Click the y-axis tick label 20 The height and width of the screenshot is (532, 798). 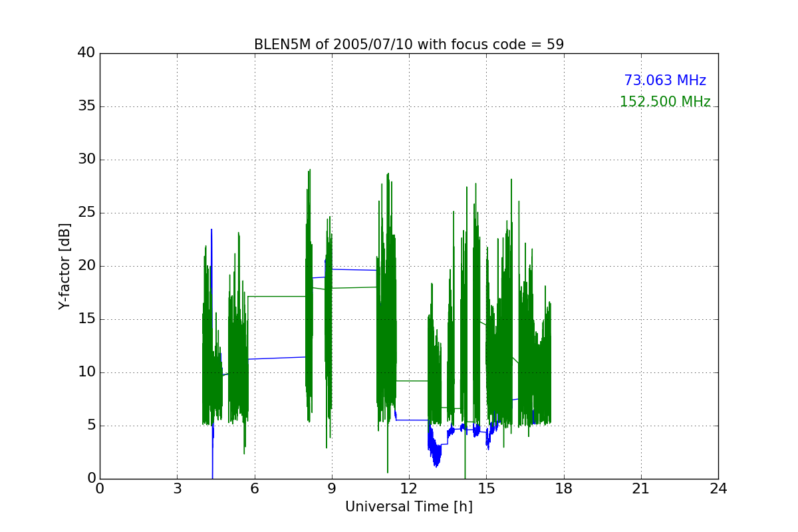point(86,266)
